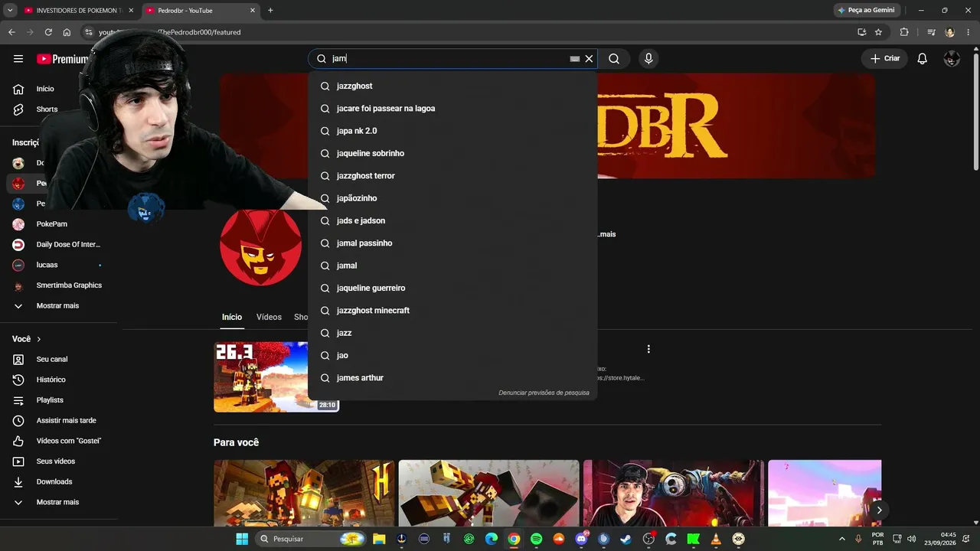Image resolution: width=980 pixels, height=551 pixels.
Task: Open Steam from the taskbar
Action: pos(626,539)
